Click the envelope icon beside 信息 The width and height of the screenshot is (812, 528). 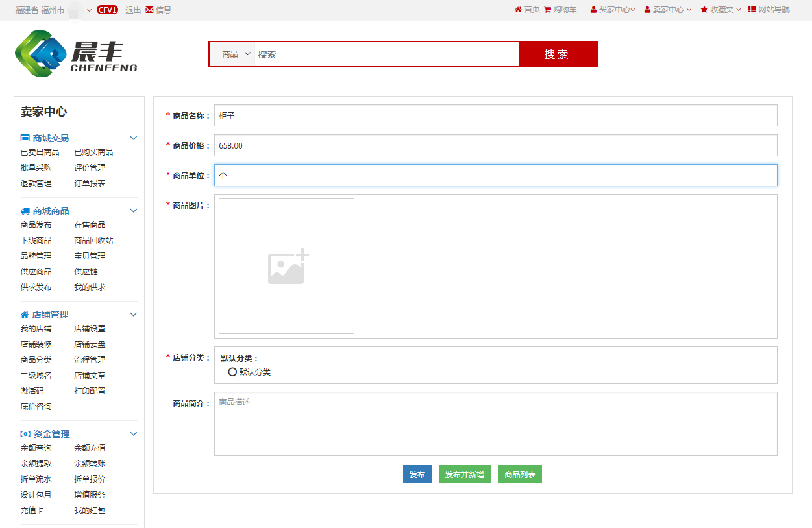[x=149, y=10]
